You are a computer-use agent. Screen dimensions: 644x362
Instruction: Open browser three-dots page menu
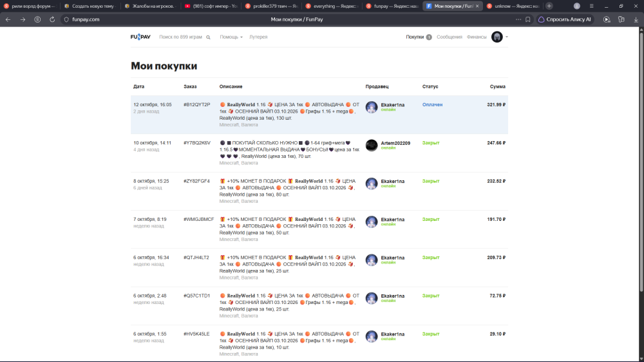518,19
